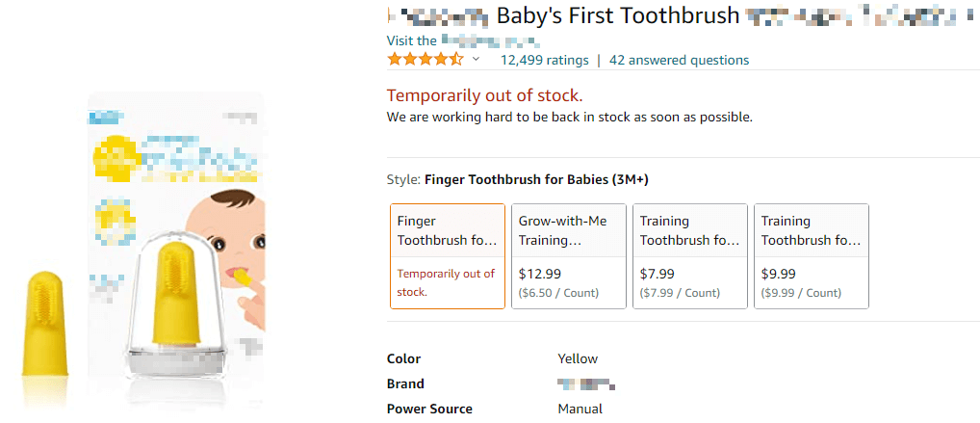Open the 42 answered questions link
Image resolution: width=980 pixels, height=423 pixels.
coord(679,60)
